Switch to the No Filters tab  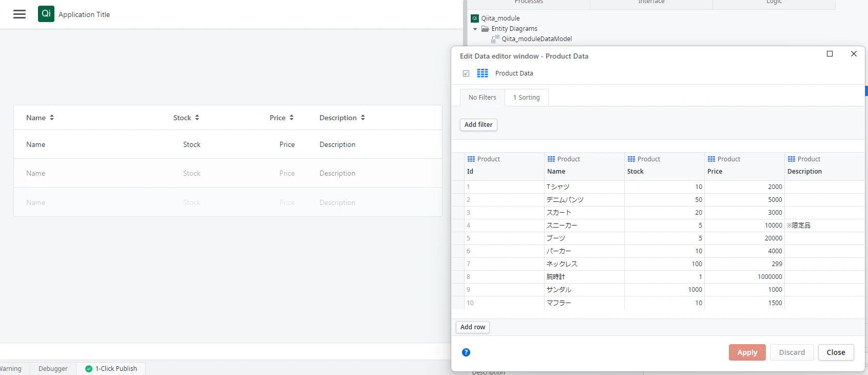point(483,98)
